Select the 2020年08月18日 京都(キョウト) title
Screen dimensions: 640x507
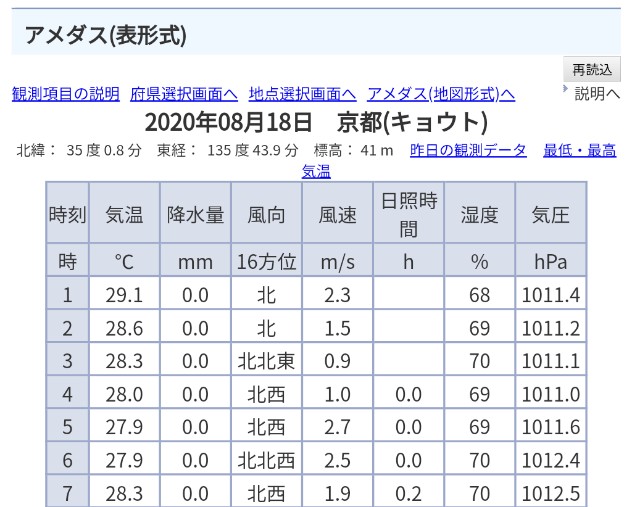[316, 122]
